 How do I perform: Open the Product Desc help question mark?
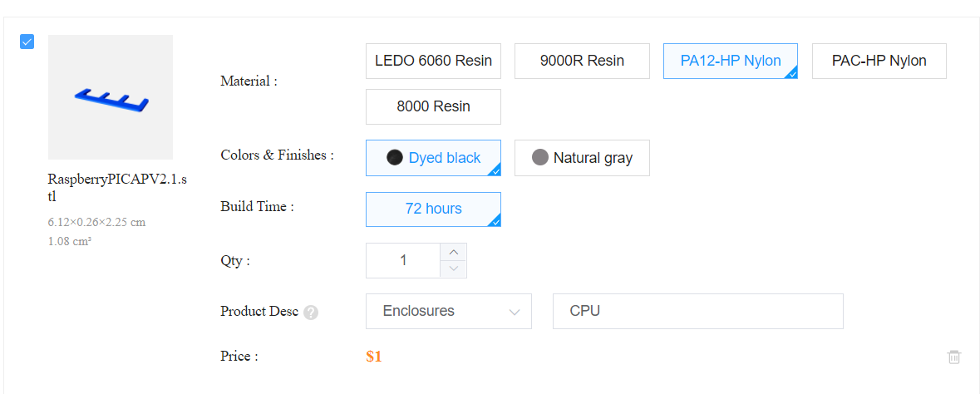(x=311, y=312)
